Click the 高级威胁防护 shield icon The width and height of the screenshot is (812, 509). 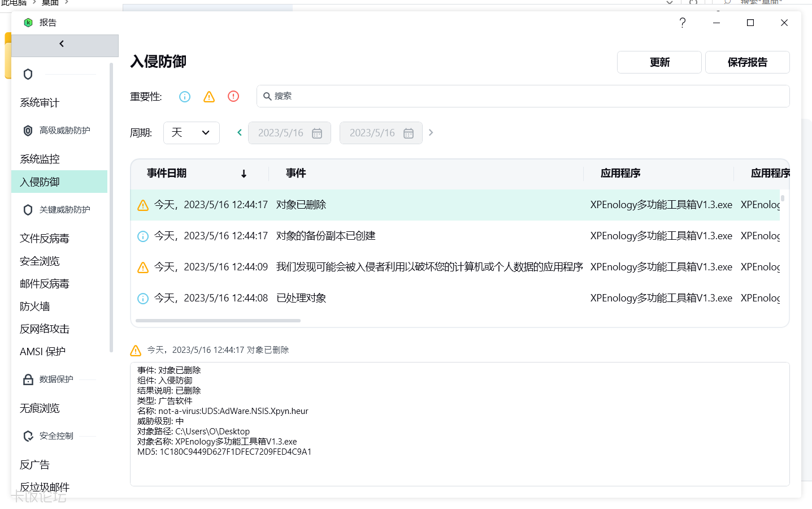pyautogui.click(x=28, y=131)
